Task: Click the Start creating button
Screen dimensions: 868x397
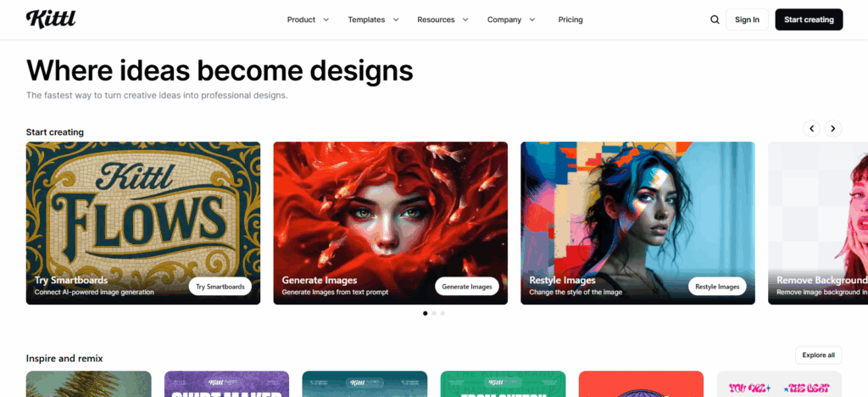Action: tap(809, 20)
